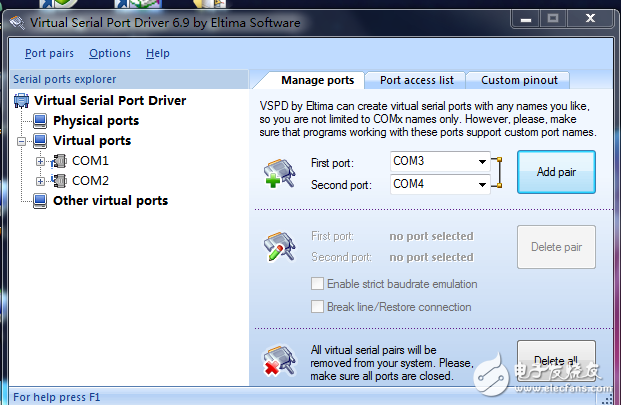Select Other virtual ports in the tree

pos(110,201)
